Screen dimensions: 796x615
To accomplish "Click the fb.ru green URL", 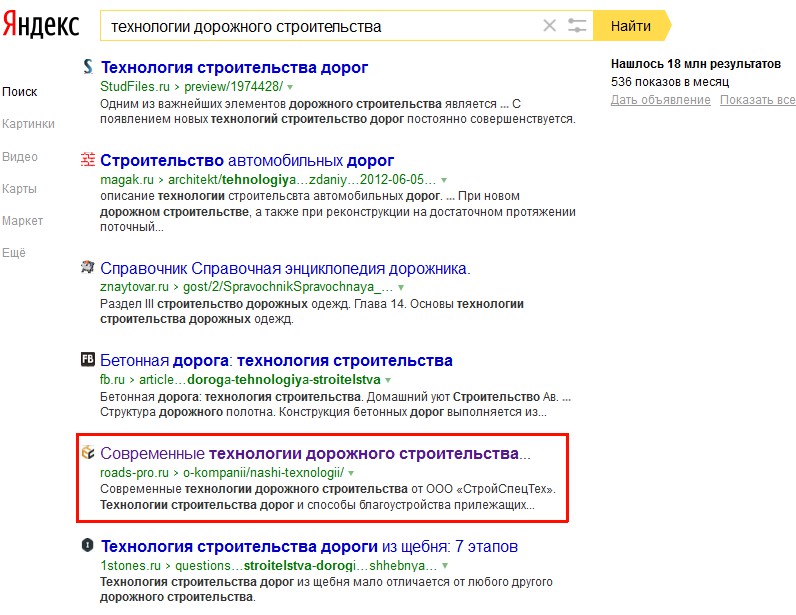I will (x=112, y=380).
